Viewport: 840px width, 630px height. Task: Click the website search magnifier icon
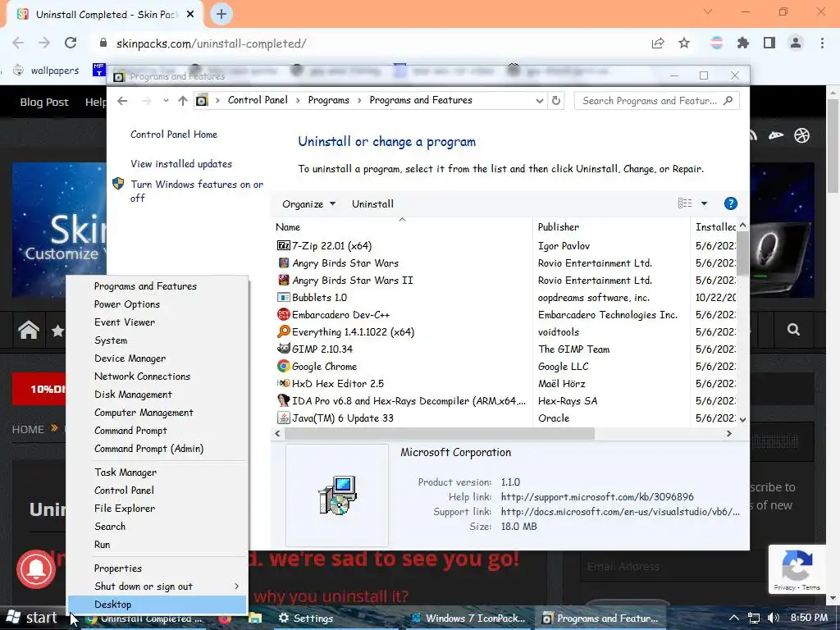[793, 330]
